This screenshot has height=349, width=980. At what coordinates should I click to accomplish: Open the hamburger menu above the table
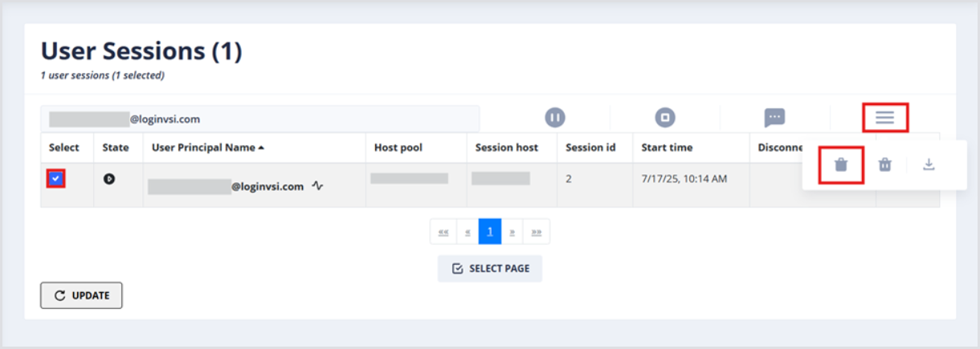tap(884, 118)
